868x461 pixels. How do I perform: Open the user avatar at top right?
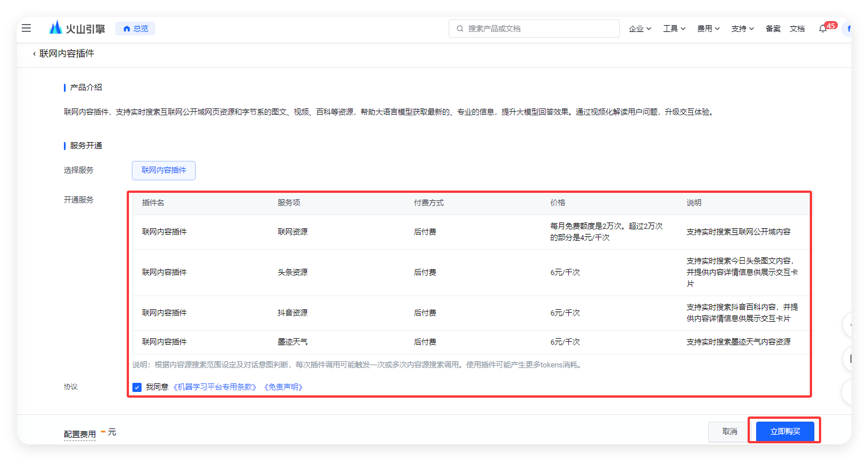click(x=847, y=29)
